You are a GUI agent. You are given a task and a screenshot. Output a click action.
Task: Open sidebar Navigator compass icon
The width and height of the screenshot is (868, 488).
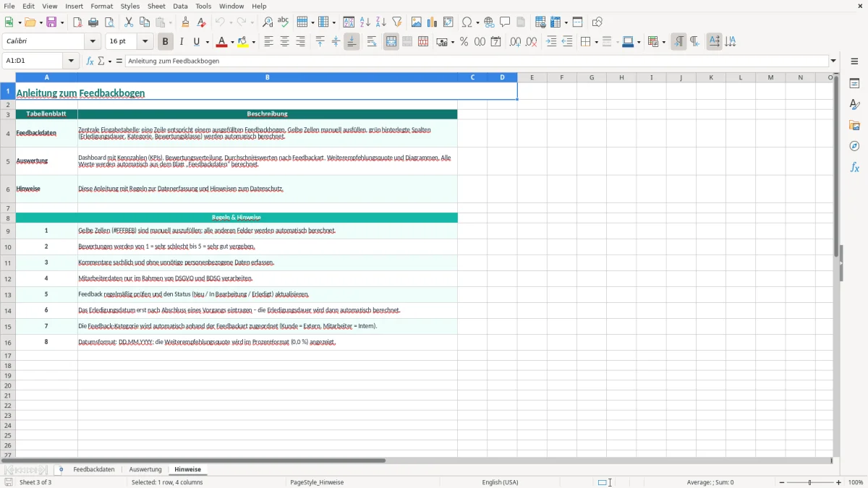[x=854, y=146]
